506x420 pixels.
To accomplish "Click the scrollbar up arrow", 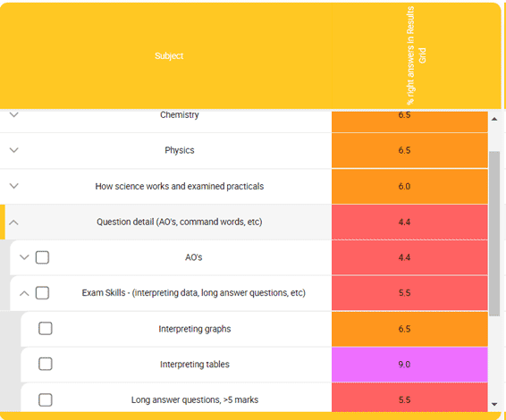I will (x=494, y=119).
